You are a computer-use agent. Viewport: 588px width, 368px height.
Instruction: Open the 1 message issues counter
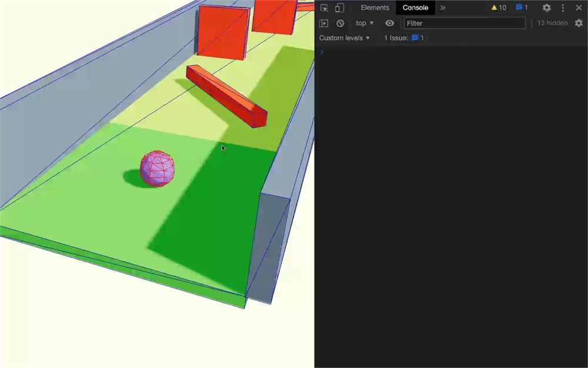tap(522, 8)
